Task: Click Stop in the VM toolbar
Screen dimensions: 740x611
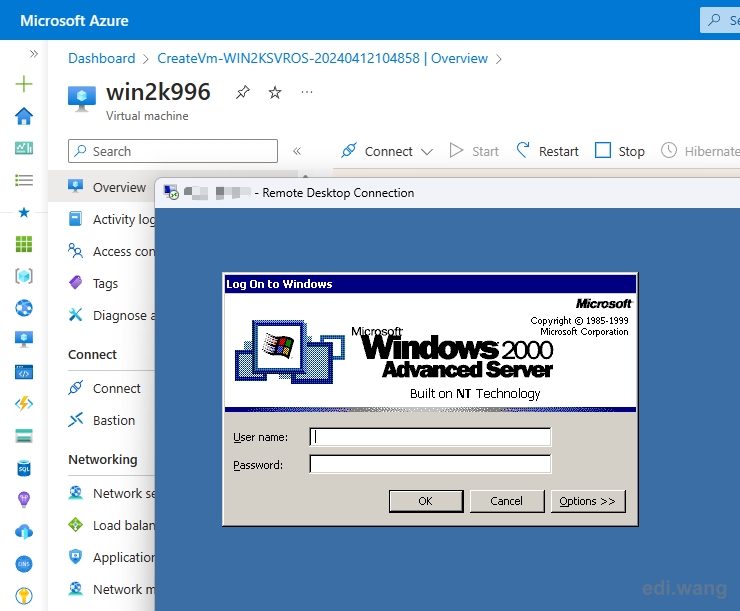Action: [x=620, y=151]
